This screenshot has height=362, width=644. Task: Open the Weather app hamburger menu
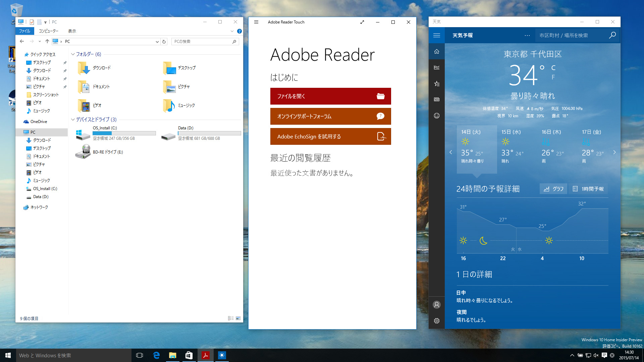coord(436,35)
